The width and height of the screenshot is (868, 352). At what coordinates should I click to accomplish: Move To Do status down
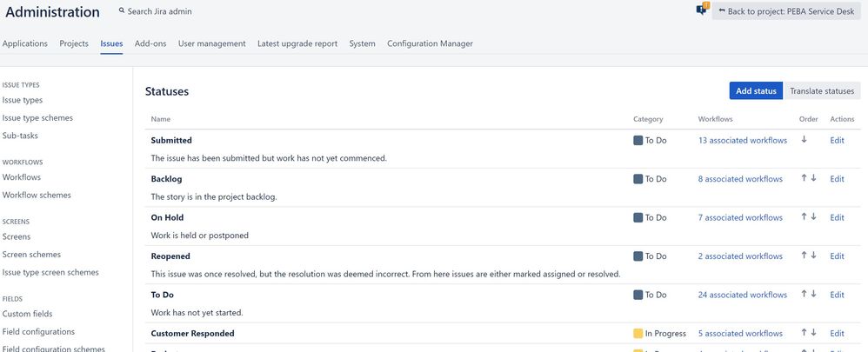pos(814,295)
